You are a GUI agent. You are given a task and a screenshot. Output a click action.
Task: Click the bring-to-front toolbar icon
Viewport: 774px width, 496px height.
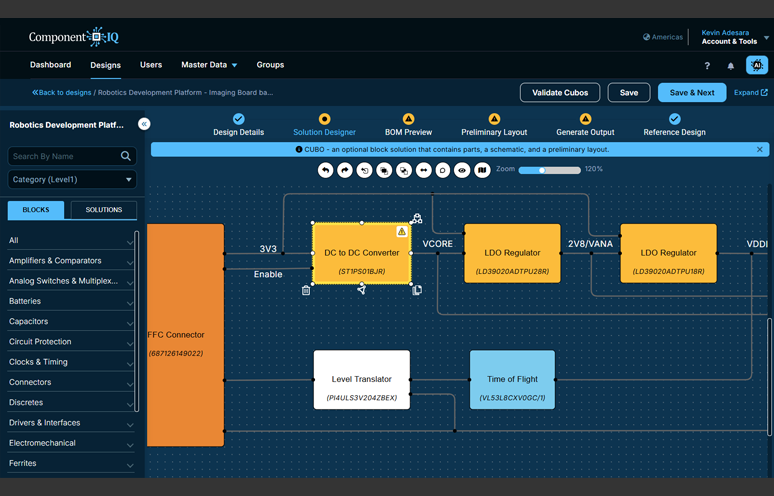pos(384,170)
